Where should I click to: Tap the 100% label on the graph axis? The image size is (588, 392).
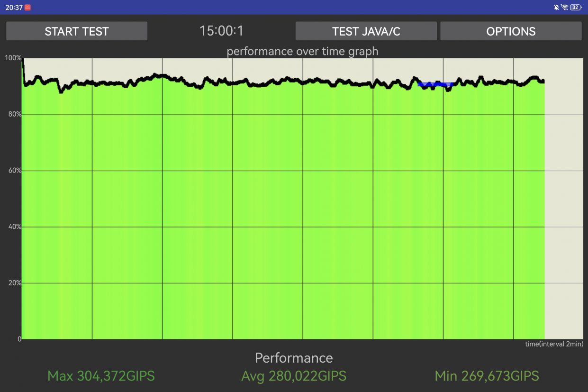(x=13, y=58)
